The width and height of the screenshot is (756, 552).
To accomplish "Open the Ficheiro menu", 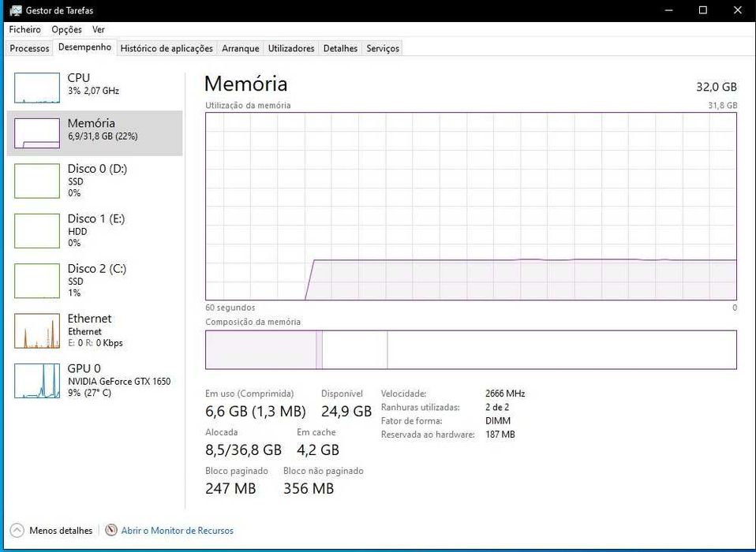I will 24,29.
